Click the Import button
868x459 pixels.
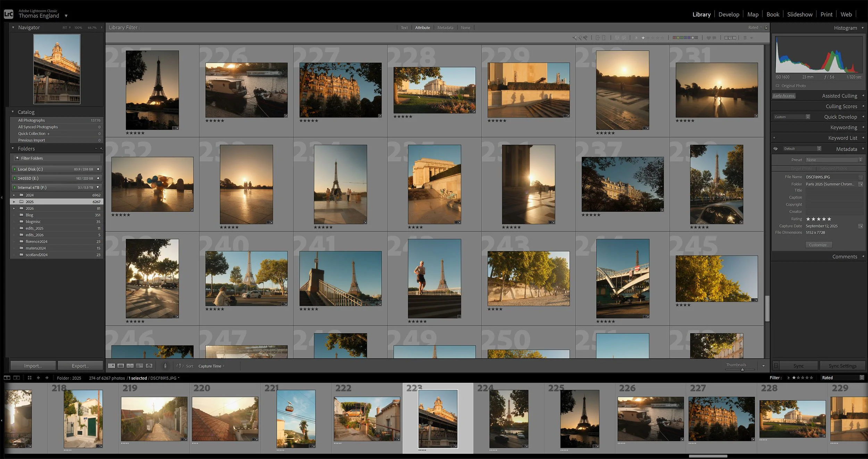pos(33,366)
